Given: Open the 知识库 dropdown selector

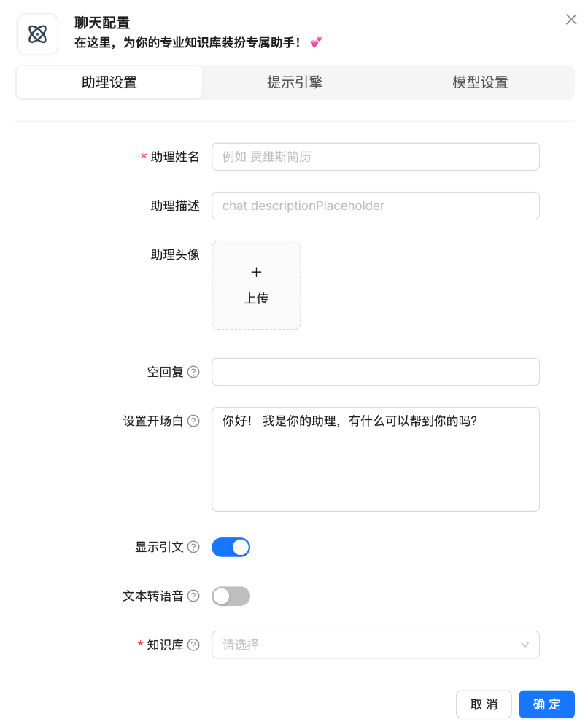Looking at the screenshot, I should click(x=365, y=645).
